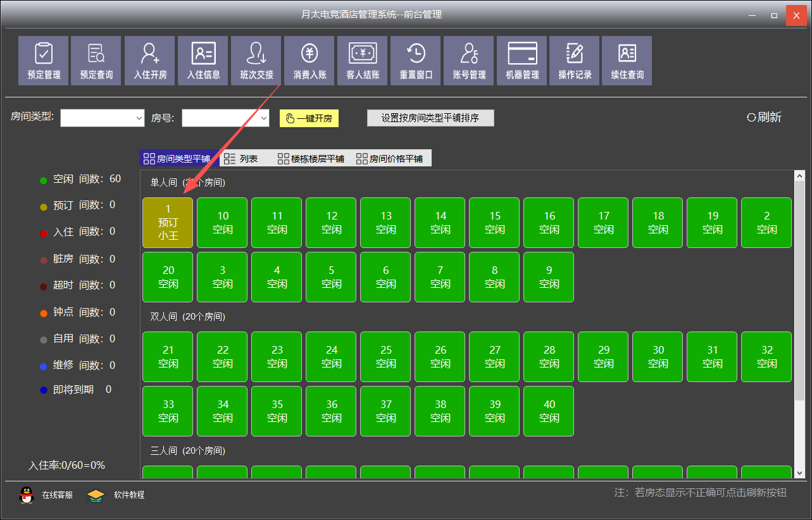Open 机器管理 machine management

tap(522, 61)
